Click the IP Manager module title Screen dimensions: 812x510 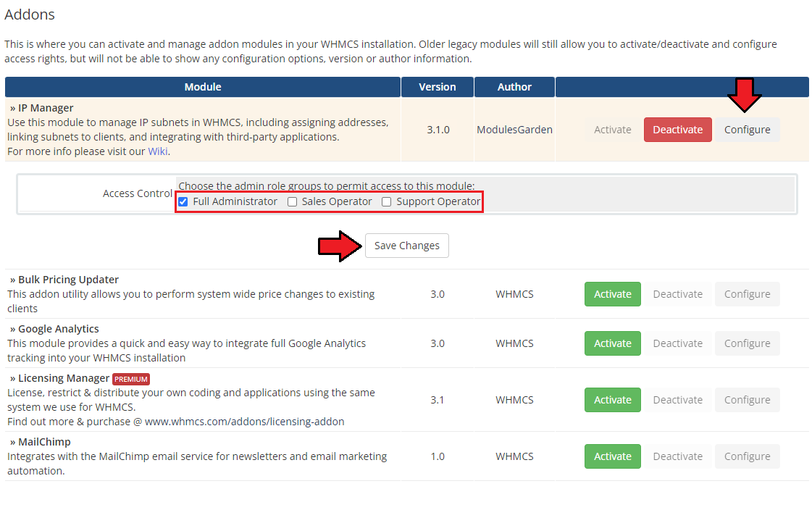pos(46,108)
